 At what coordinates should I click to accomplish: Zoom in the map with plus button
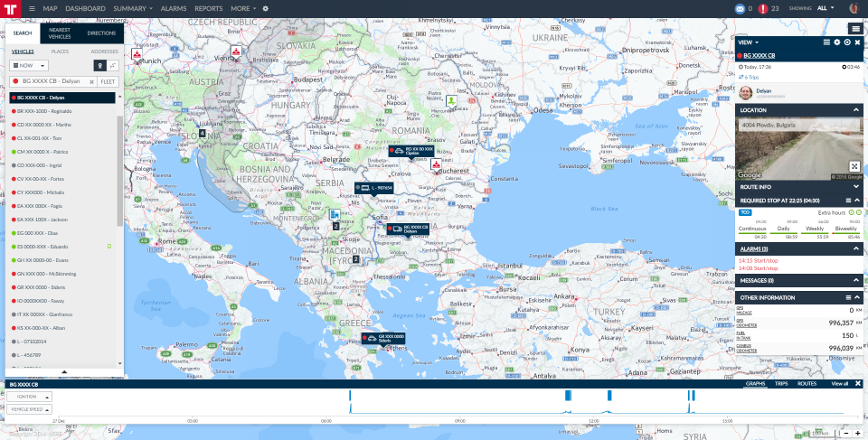(857, 433)
